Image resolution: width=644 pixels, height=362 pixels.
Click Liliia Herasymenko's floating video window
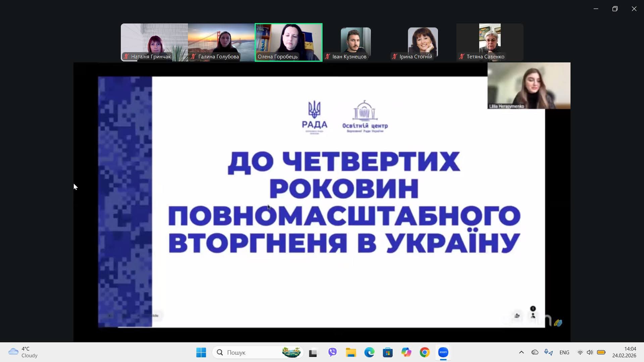tap(529, 86)
